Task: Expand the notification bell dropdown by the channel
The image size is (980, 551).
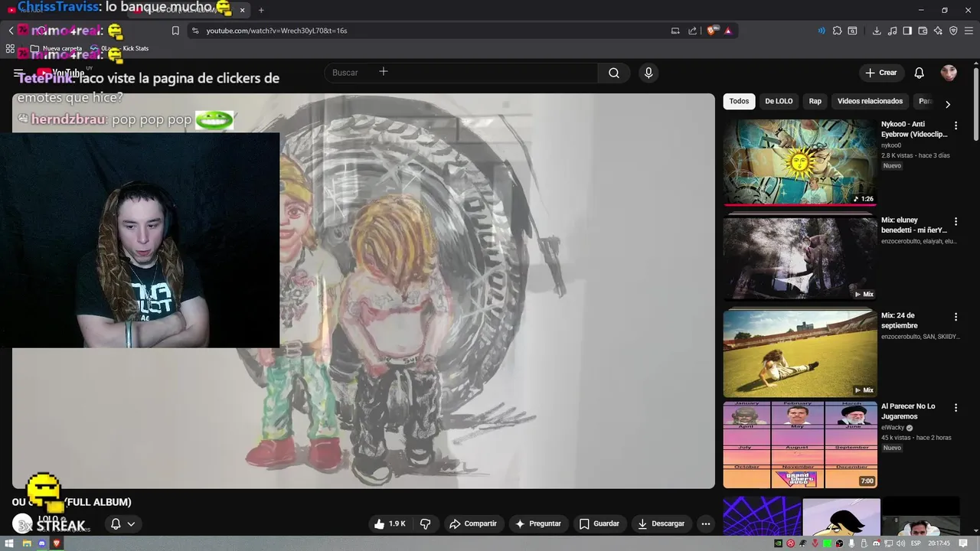Action: pyautogui.click(x=122, y=524)
